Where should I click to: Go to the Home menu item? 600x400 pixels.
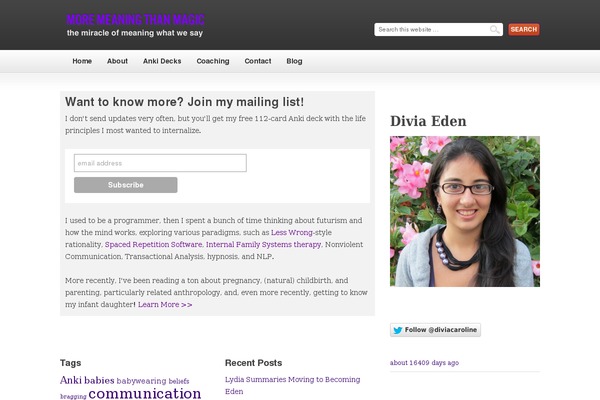pyautogui.click(x=82, y=61)
